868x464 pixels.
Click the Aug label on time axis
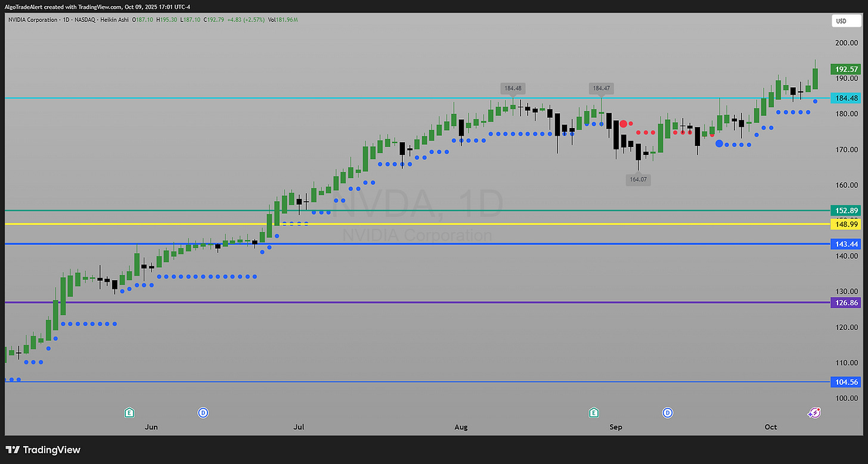(461, 427)
